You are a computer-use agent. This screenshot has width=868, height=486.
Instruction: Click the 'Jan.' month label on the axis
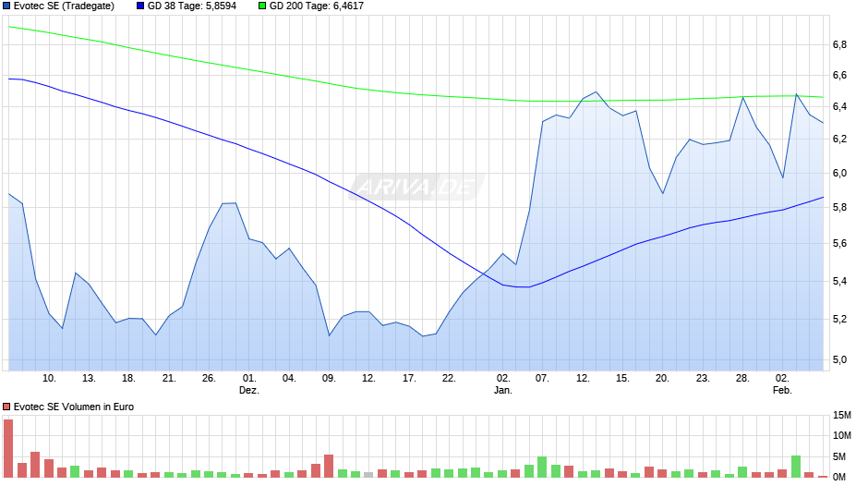click(x=502, y=390)
